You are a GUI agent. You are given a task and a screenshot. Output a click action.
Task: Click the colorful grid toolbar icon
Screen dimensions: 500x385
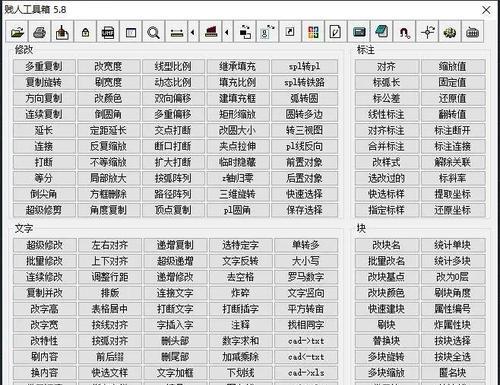click(x=313, y=31)
